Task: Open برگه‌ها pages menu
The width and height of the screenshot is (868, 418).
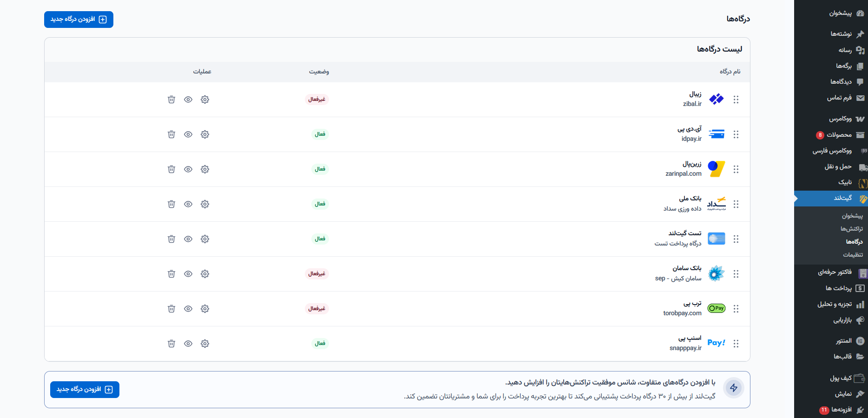Action: [x=831, y=66]
